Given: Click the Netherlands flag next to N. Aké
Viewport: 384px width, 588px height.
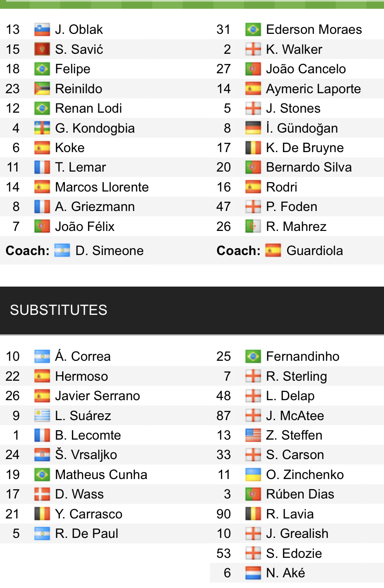Looking at the screenshot, I should click(x=253, y=573).
